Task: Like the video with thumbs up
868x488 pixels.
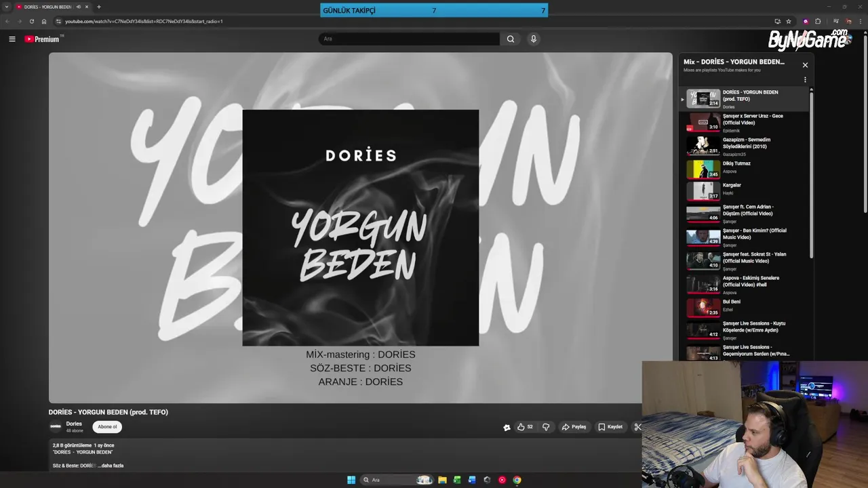Action: click(x=525, y=427)
